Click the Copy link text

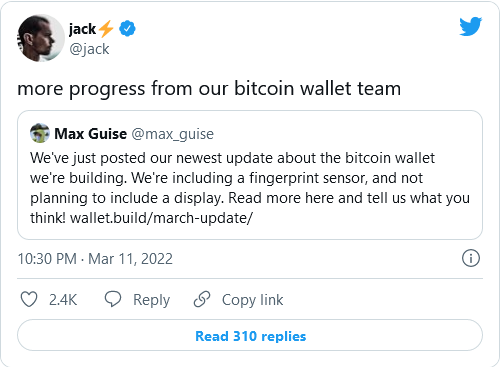click(252, 300)
